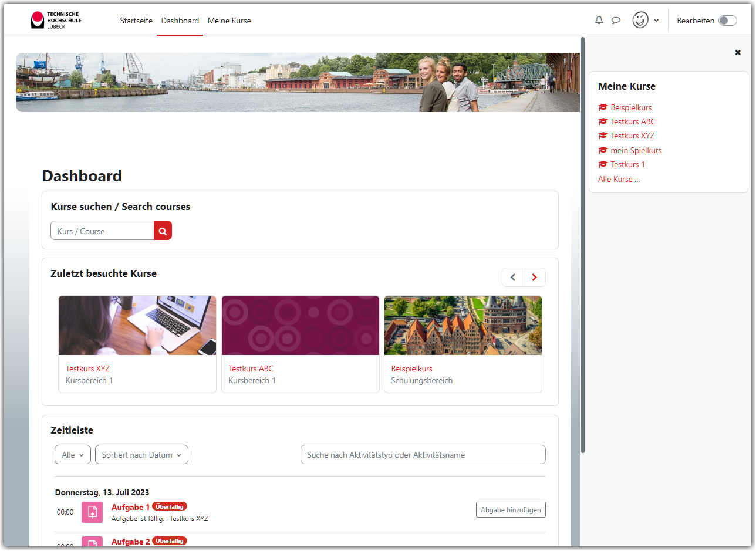The width and height of the screenshot is (756, 551).
Task: Open Testkurs XYZ link in recent courses
Action: coord(87,369)
